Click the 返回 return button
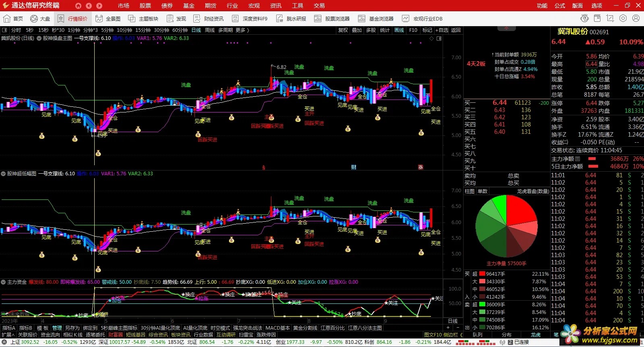This screenshot has height=347, width=644. click(456, 30)
